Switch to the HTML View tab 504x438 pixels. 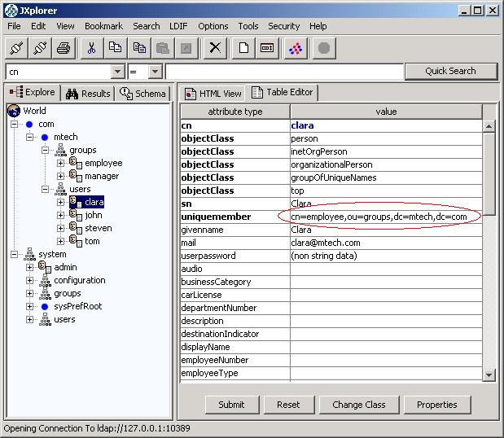(x=213, y=94)
